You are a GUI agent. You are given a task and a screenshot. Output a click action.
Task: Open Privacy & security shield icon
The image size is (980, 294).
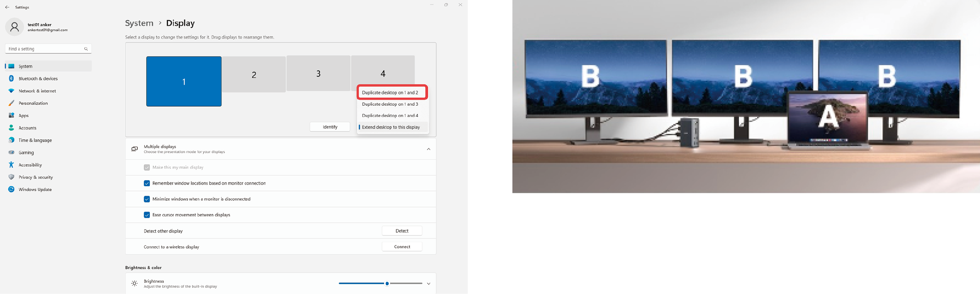click(x=11, y=177)
